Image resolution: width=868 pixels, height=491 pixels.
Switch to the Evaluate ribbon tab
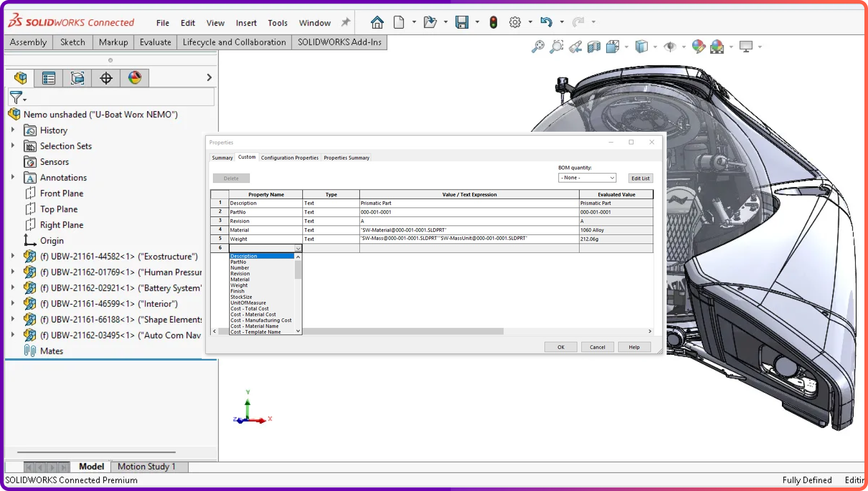tap(155, 42)
